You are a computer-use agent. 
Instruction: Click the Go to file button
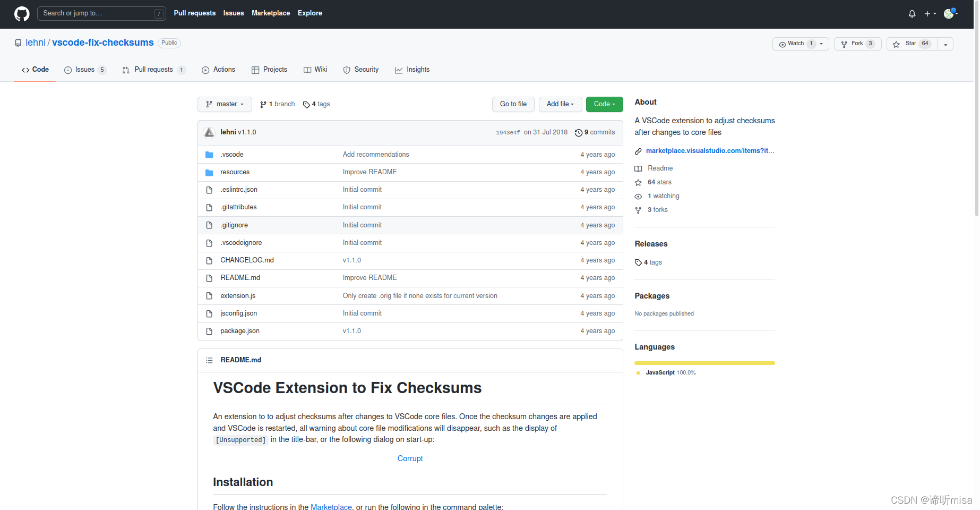pyautogui.click(x=513, y=104)
